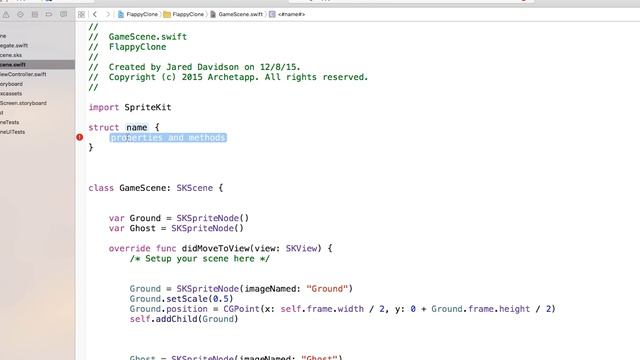Click 'addChild' method call

176,319
